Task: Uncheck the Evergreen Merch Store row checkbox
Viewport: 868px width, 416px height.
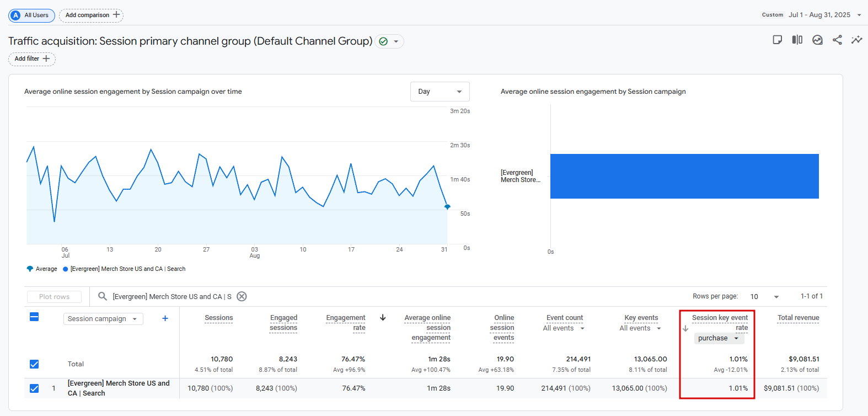Action: (x=34, y=388)
